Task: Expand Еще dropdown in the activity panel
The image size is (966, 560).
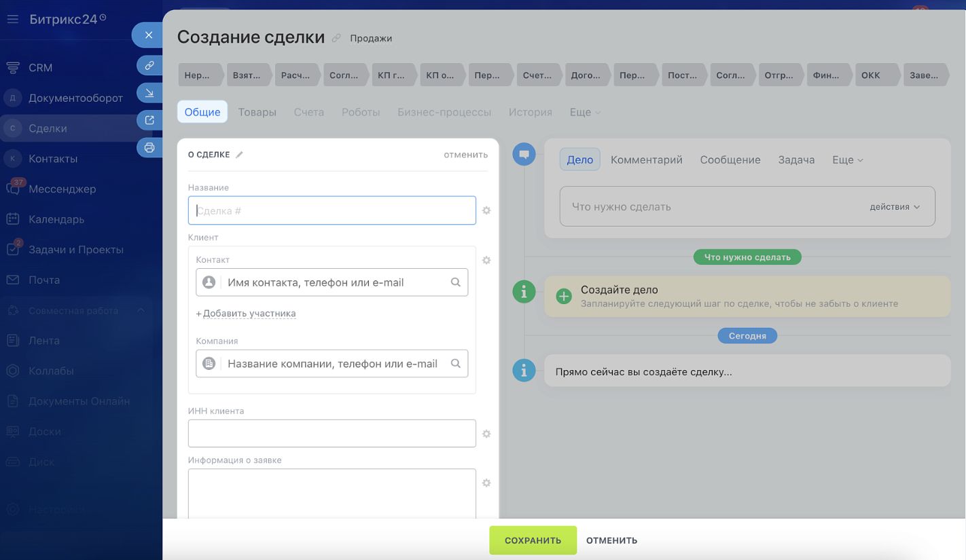Action: (847, 160)
